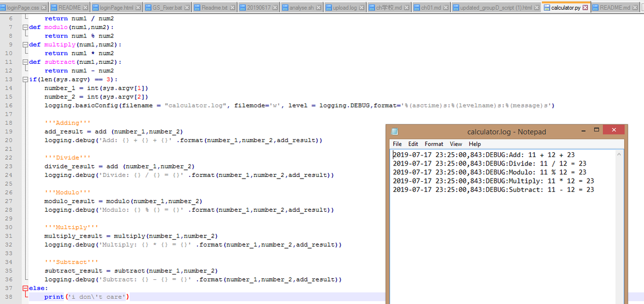
Task: Close the 20190617 tab
Action: tap(275, 8)
